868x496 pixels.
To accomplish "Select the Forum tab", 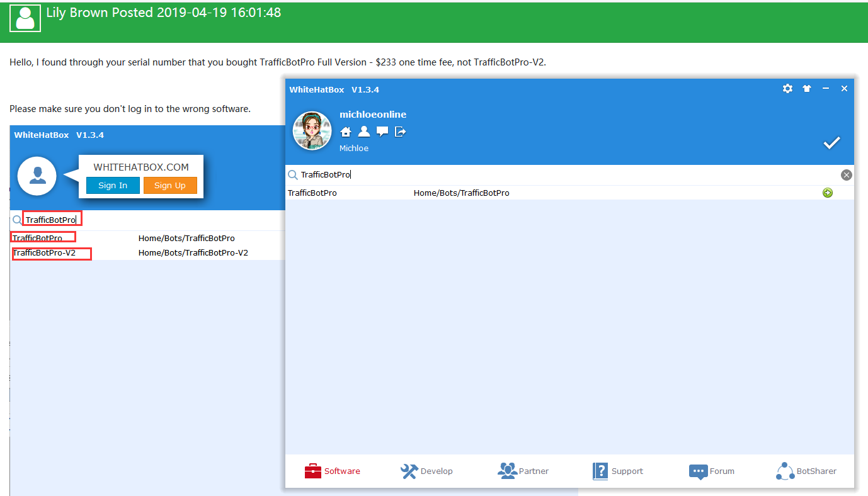I will (x=711, y=471).
